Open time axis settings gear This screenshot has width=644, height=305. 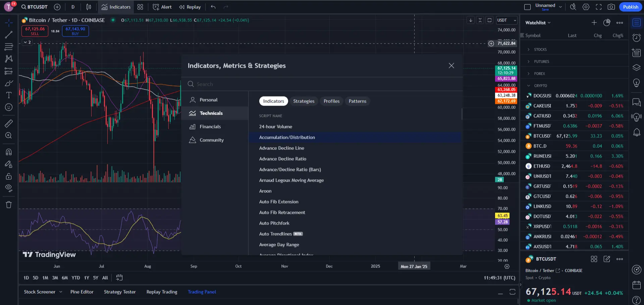click(x=507, y=267)
